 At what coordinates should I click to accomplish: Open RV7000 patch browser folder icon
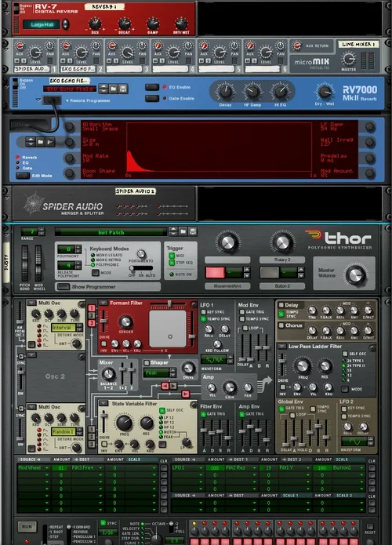(114, 89)
